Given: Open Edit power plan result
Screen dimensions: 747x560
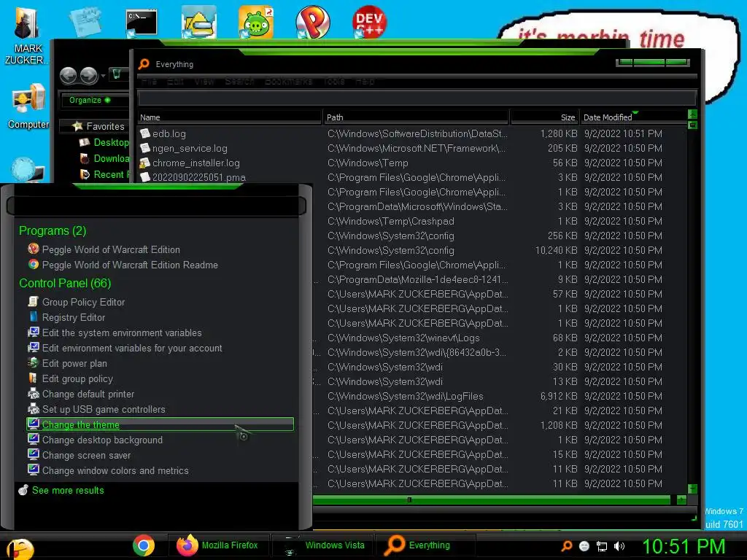Looking at the screenshot, I should pyautogui.click(x=74, y=363).
